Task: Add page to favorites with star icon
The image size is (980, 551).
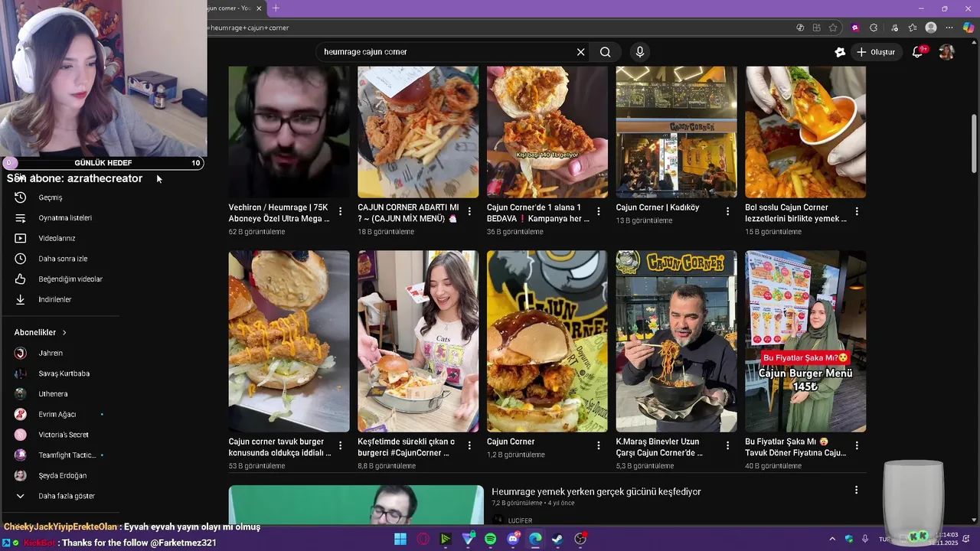Action: (x=833, y=28)
